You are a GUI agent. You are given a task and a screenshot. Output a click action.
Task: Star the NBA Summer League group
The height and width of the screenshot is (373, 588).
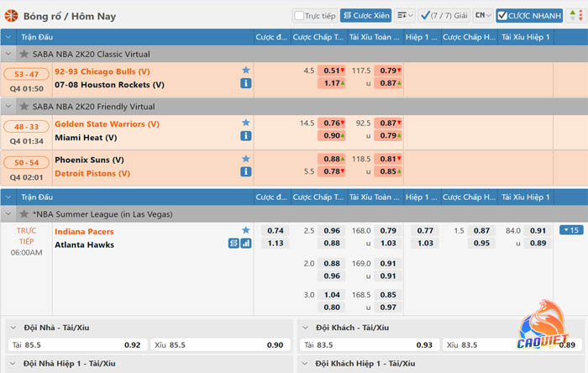pos(24,214)
